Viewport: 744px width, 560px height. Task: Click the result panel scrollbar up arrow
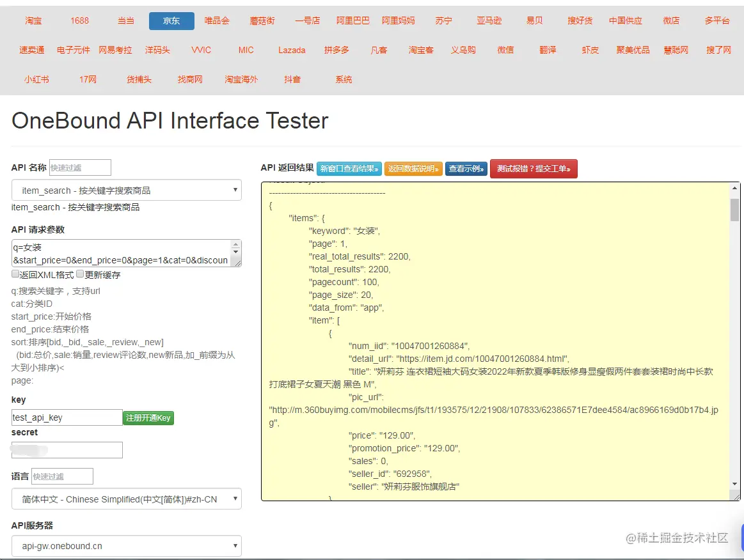(x=734, y=188)
